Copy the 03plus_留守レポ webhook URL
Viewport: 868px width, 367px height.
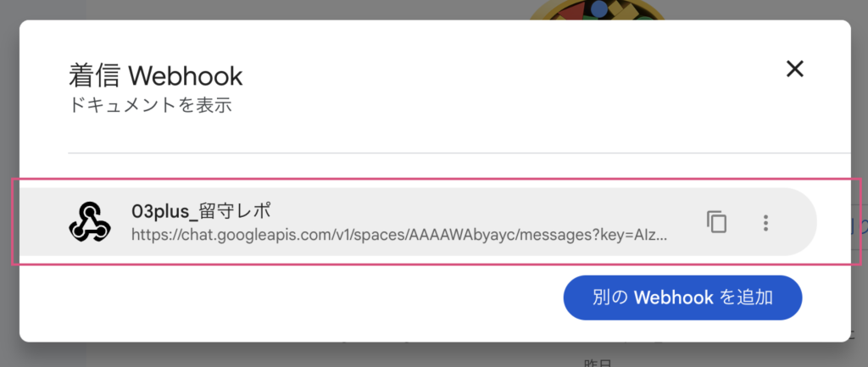pos(716,222)
